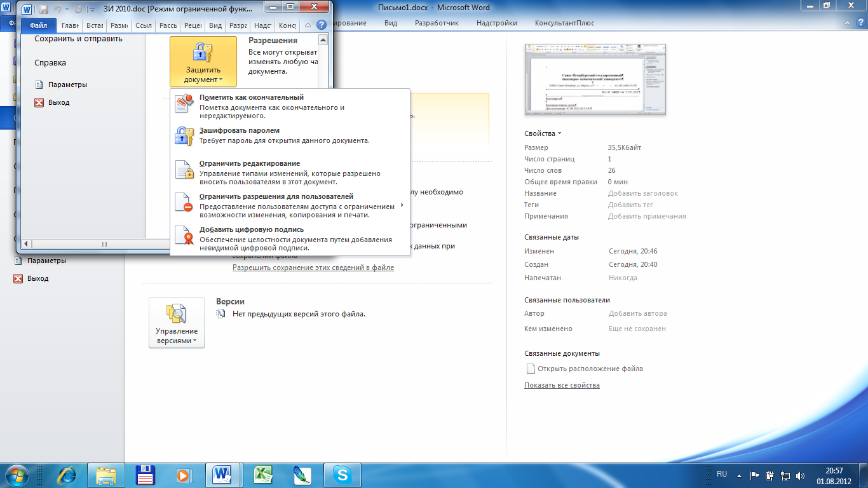Click Добавить заголовок title field
This screenshot has width=868, height=488.
643,193
